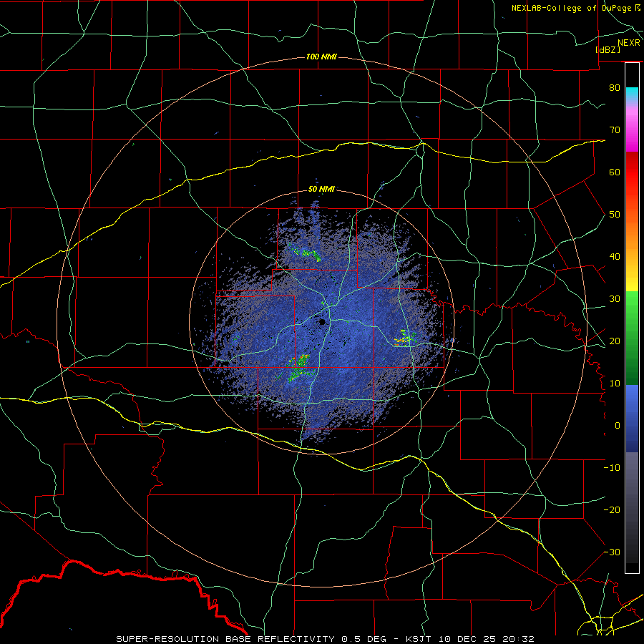Click the -30 value on the dBZ scale
Screen dimensions: 644x644
coord(612,552)
